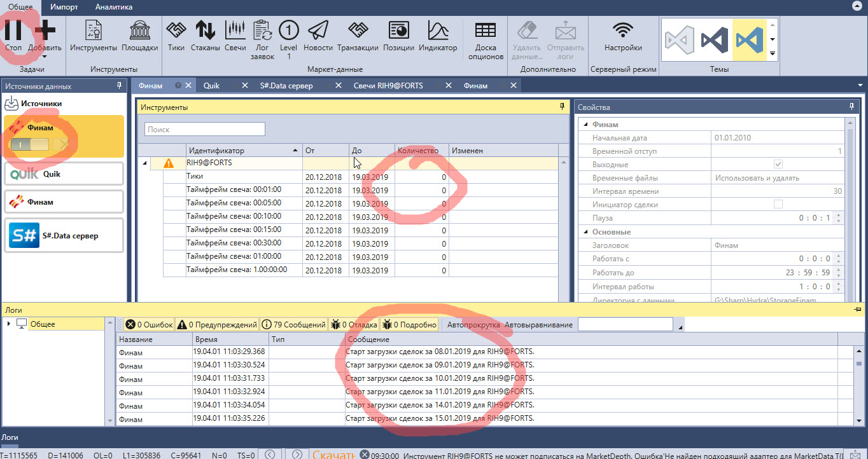Open the Транзакции icon
This screenshot has height=459, width=868.
pos(358,30)
